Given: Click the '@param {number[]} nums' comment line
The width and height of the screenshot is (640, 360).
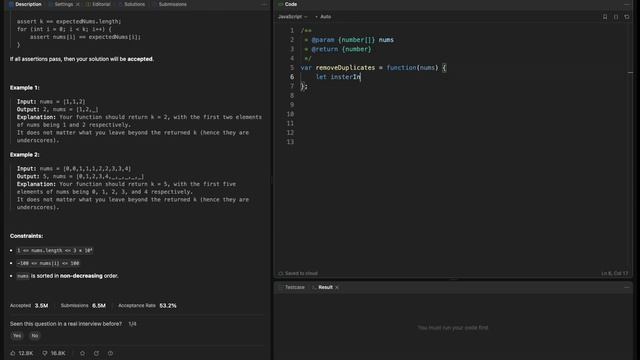Looking at the screenshot, I should pos(349,40).
